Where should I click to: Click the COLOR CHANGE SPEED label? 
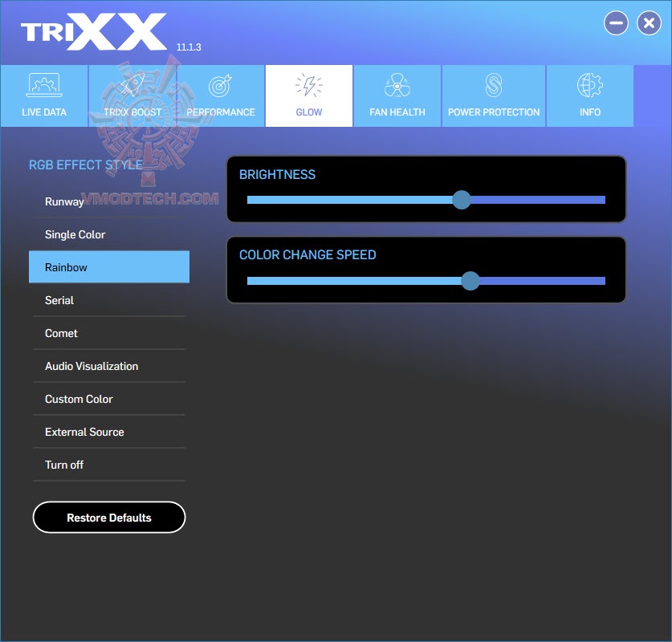click(307, 255)
